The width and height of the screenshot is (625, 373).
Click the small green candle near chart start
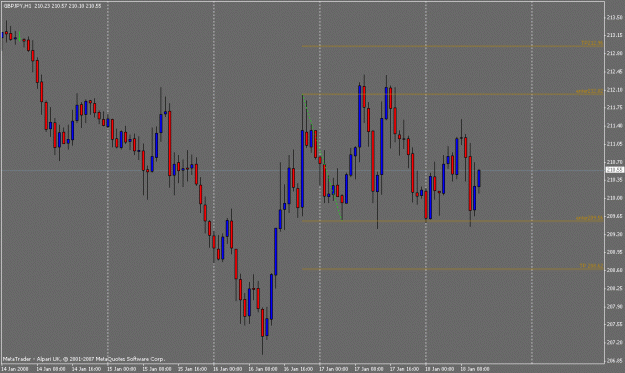(x=20, y=37)
